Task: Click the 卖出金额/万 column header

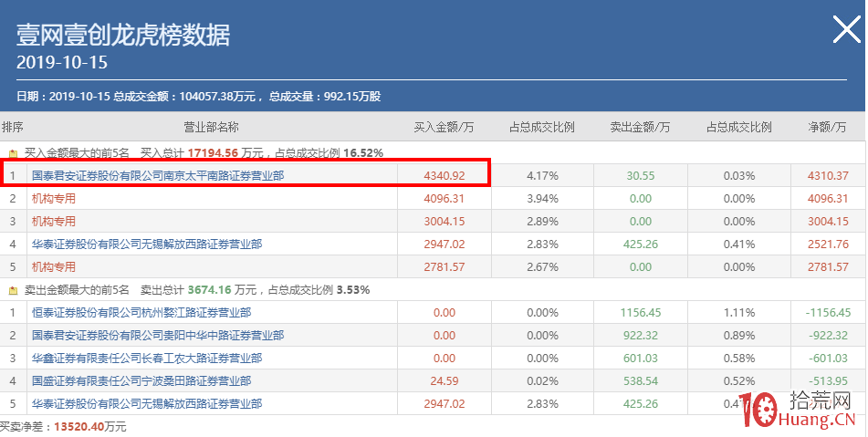Action: coord(640,127)
